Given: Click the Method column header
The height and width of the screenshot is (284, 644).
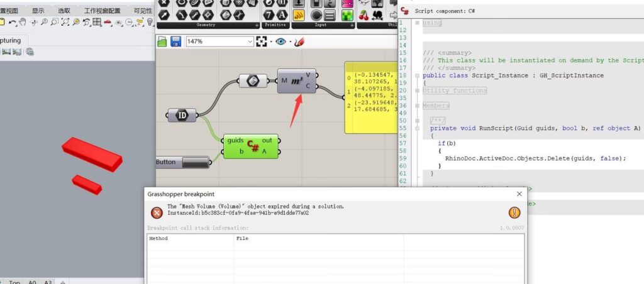Looking at the screenshot, I should [x=158, y=239].
